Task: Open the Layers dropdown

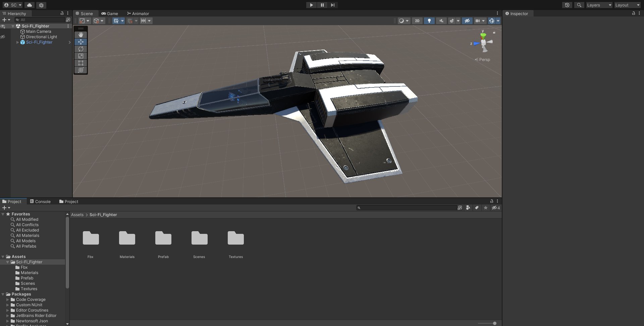Action: (599, 5)
